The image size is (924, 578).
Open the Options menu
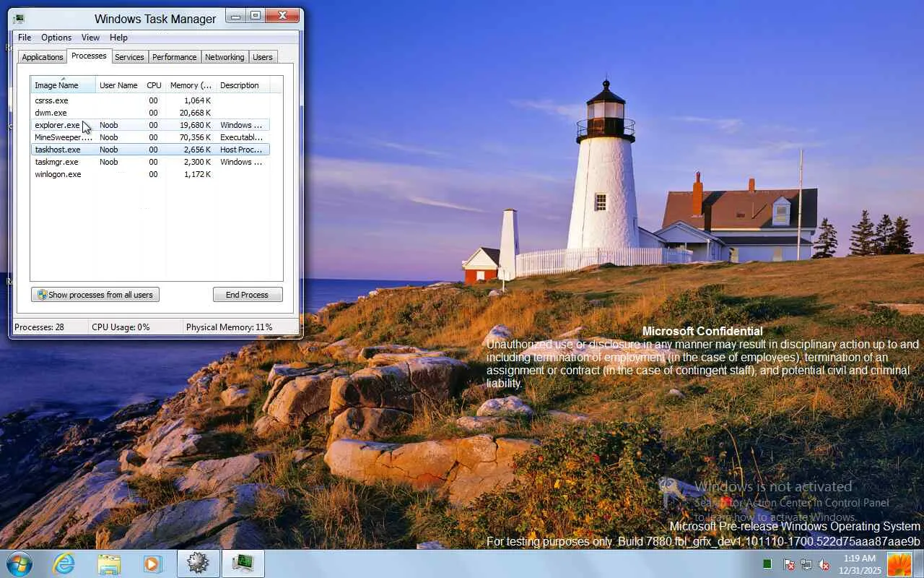pos(56,38)
